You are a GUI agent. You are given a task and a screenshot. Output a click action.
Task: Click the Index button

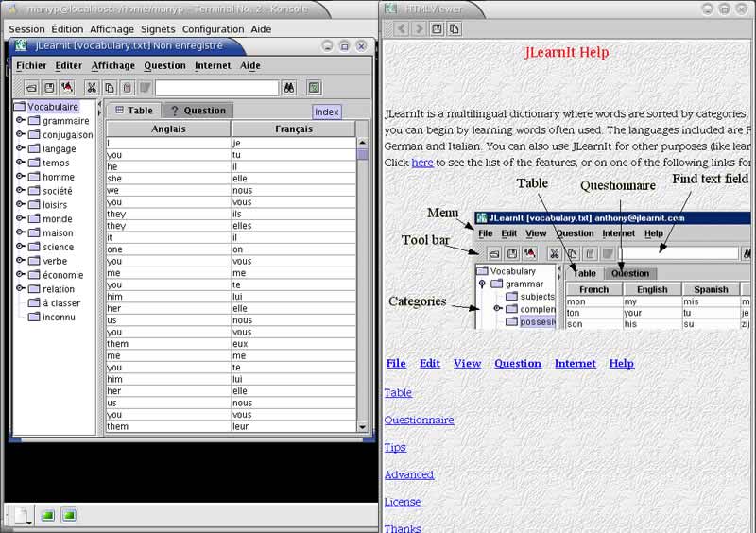tap(326, 112)
